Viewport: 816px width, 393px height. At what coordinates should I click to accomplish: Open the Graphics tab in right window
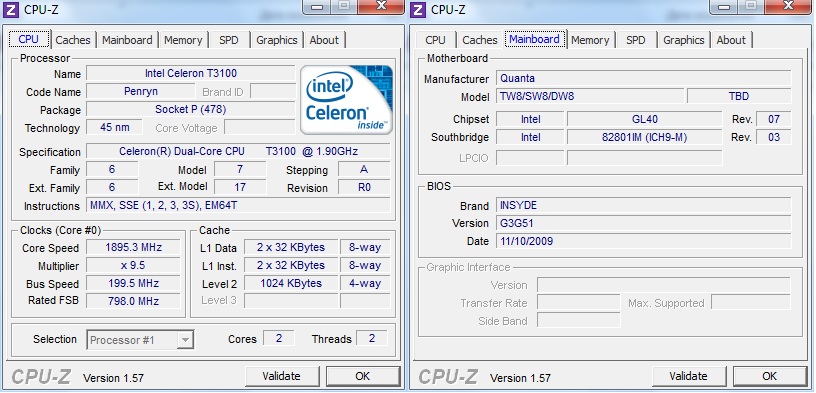[684, 40]
